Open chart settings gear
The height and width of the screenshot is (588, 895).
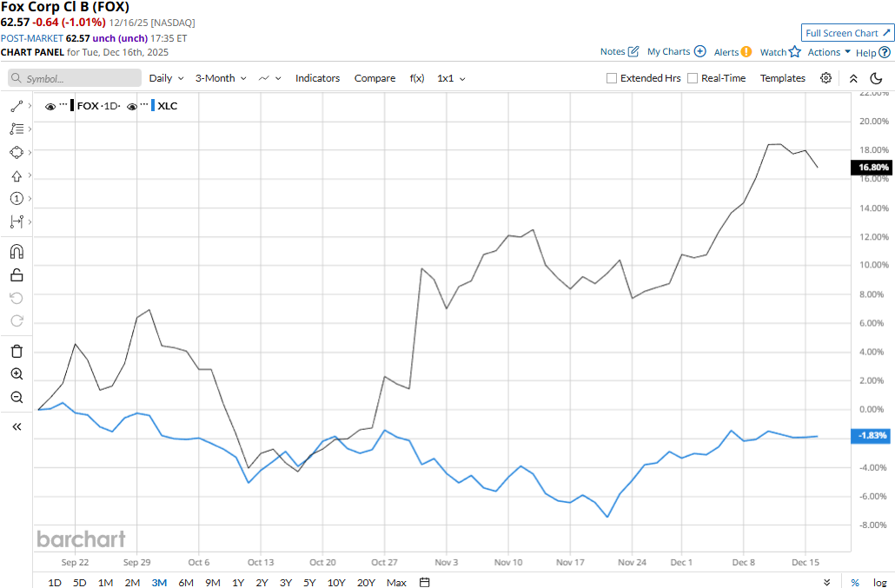(826, 78)
